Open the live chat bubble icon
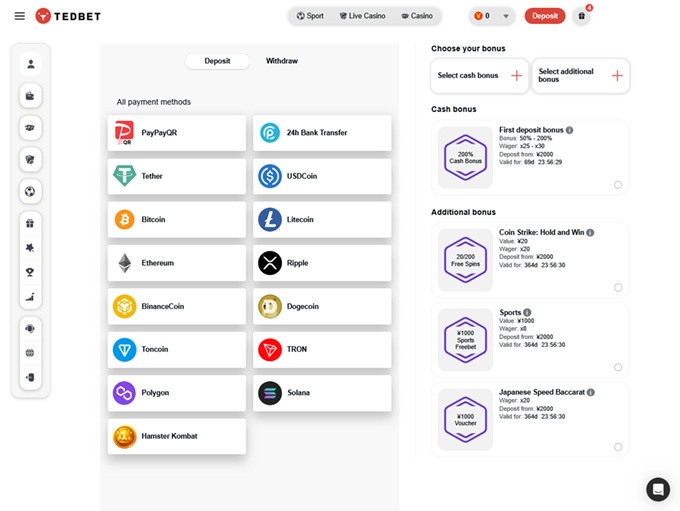Screen dimensions: 680x511 (657, 489)
